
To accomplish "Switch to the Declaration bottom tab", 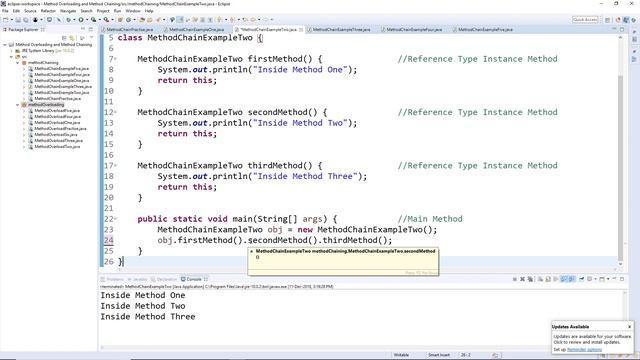I will click(164, 279).
